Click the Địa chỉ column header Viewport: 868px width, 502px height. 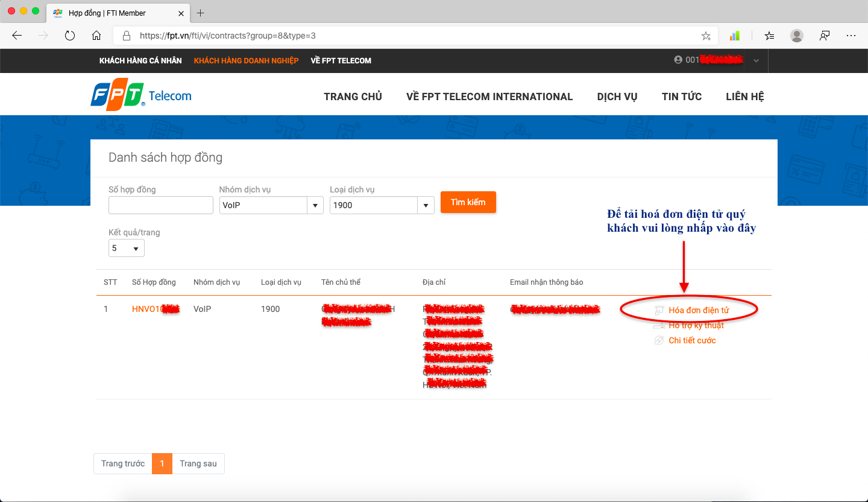434,282
